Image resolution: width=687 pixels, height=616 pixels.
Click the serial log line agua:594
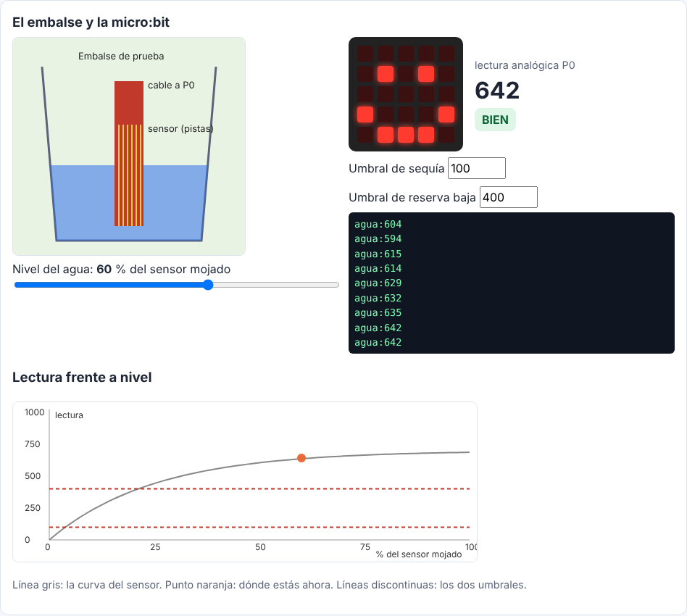click(x=378, y=238)
